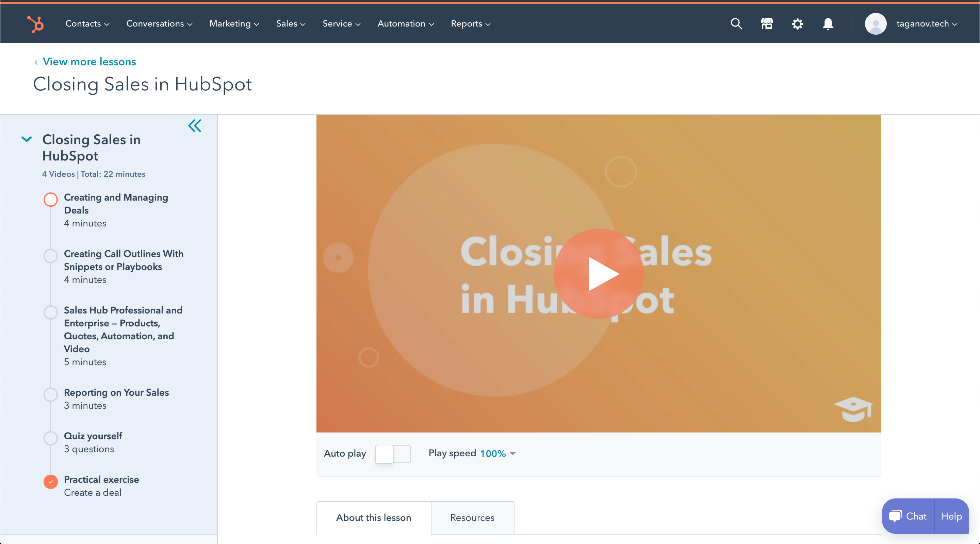Image resolution: width=980 pixels, height=544 pixels.
Task: Open the search magnifier icon
Action: point(736,23)
